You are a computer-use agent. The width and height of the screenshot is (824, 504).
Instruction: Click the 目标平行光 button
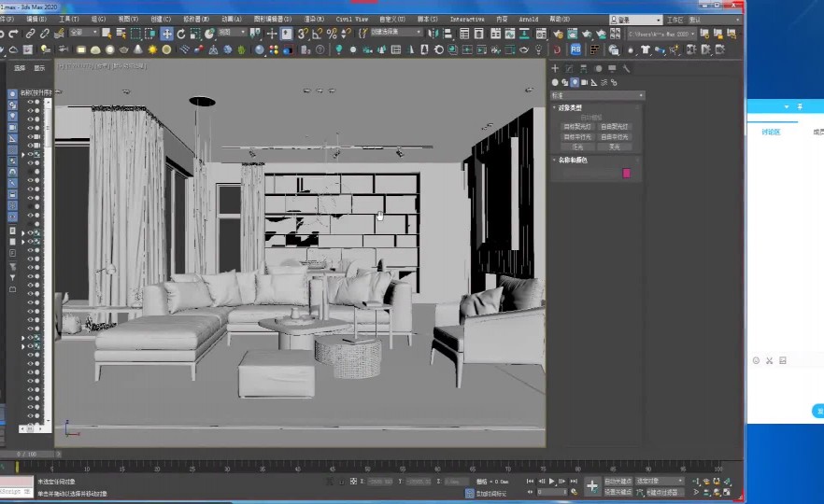(x=577, y=137)
